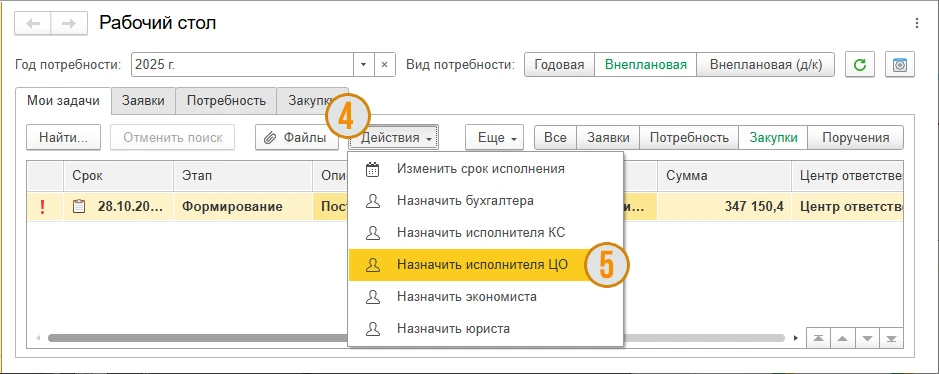Select the 28.10.20... date cell
The width and height of the screenshot is (939, 374).
tap(119, 207)
